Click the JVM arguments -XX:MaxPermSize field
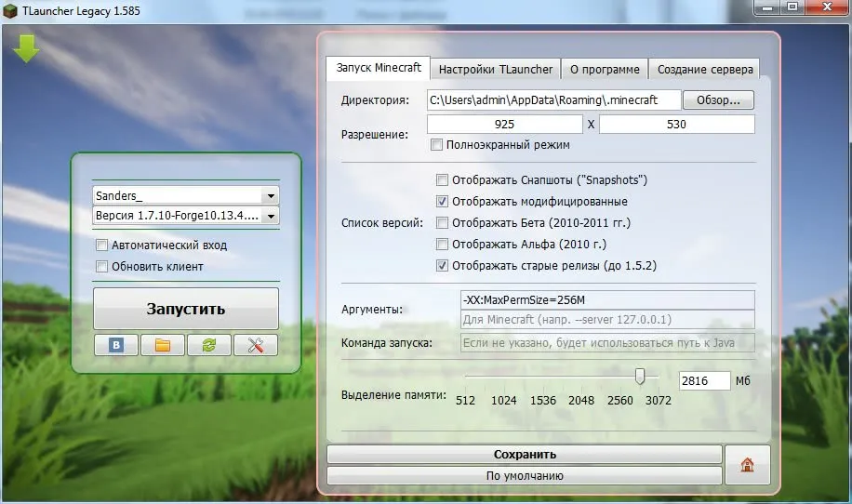The height and width of the screenshot is (504, 852). pyautogui.click(x=607, y=300)
